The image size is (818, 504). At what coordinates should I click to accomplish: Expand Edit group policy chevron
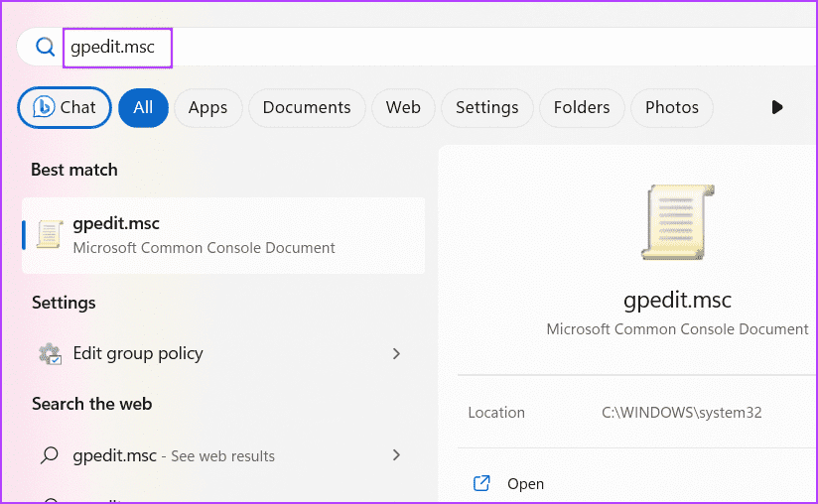(396, 354)
